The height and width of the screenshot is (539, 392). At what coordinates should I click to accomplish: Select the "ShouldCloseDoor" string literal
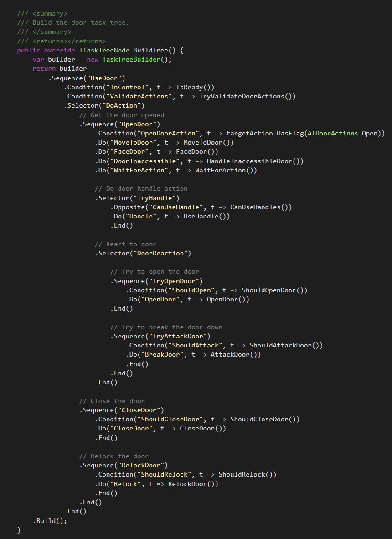pos(170,420)
